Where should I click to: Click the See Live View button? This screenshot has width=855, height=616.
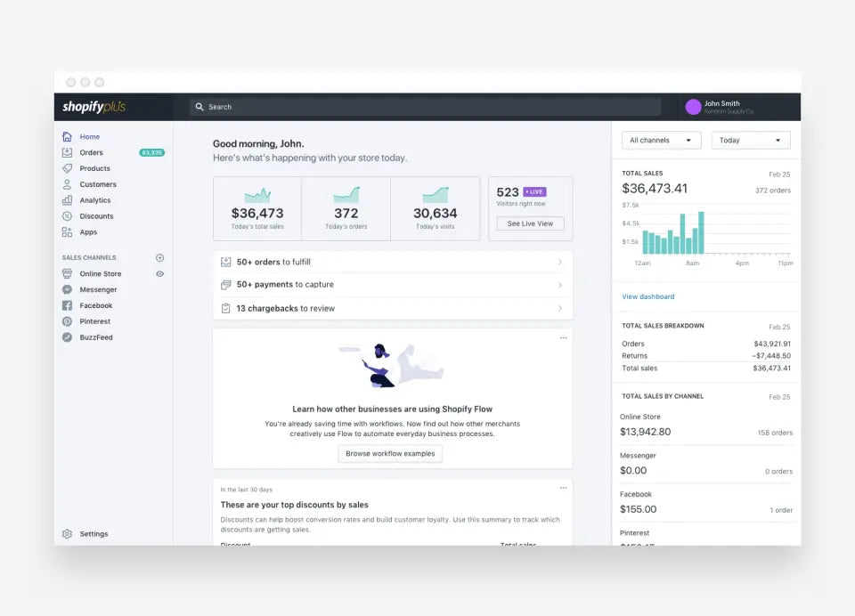pos(530,223)
